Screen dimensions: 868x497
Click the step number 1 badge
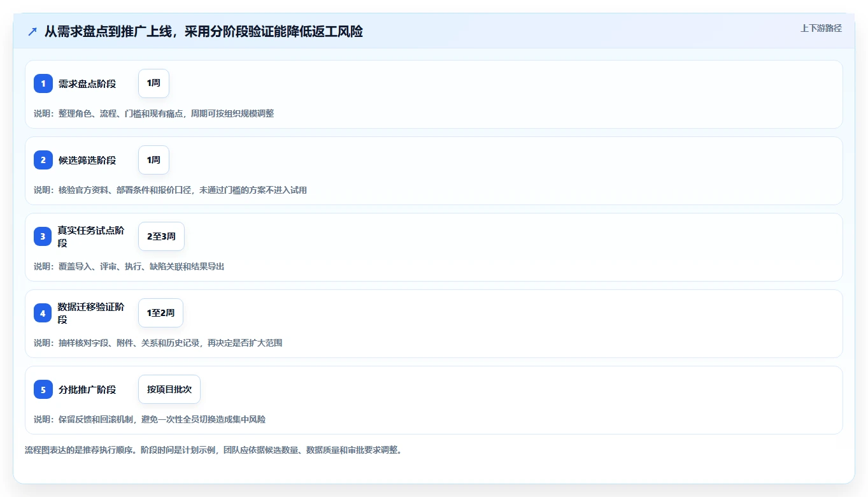tap(43, 83)
